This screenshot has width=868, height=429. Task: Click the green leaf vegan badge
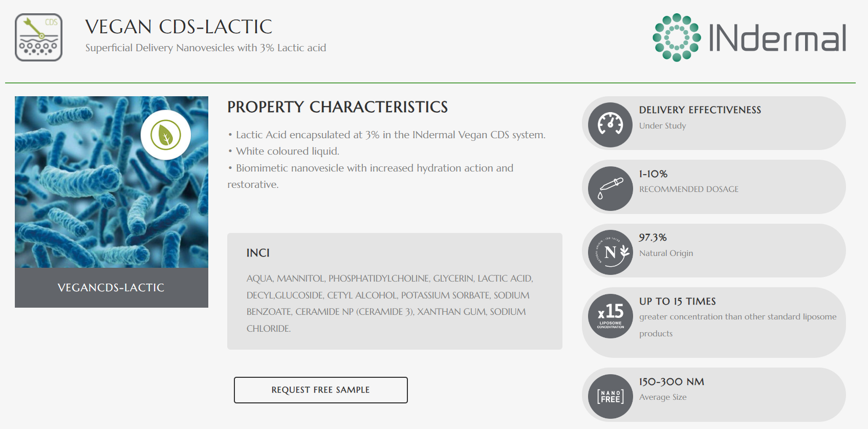pyautogui.click(x=165, y=135)
